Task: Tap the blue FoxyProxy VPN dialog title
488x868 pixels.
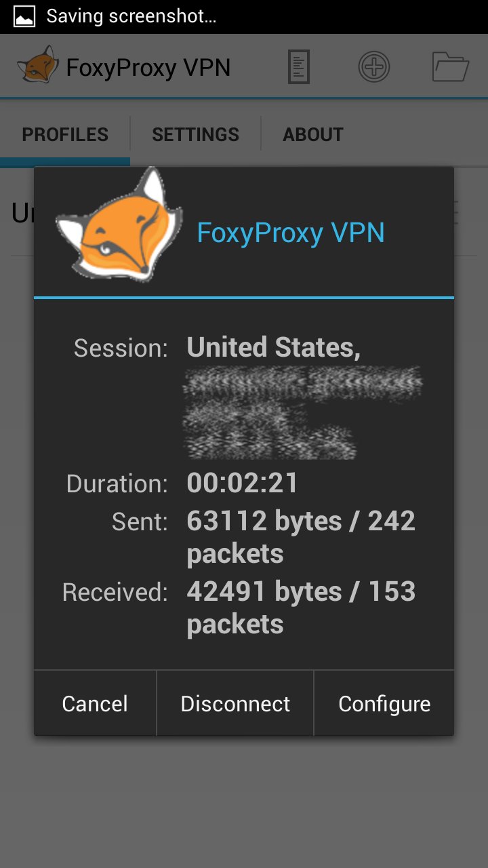Action: 291,233
